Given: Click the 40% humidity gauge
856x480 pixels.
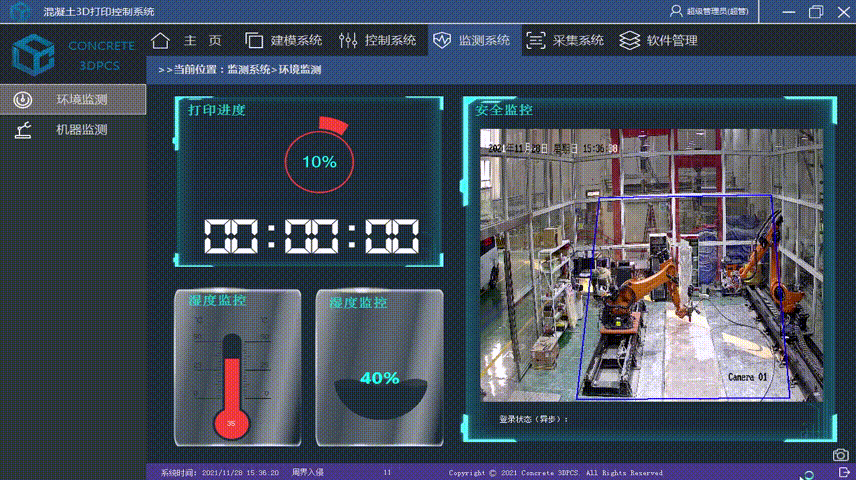Looking at the screenshot, I should tap(379, 385).
